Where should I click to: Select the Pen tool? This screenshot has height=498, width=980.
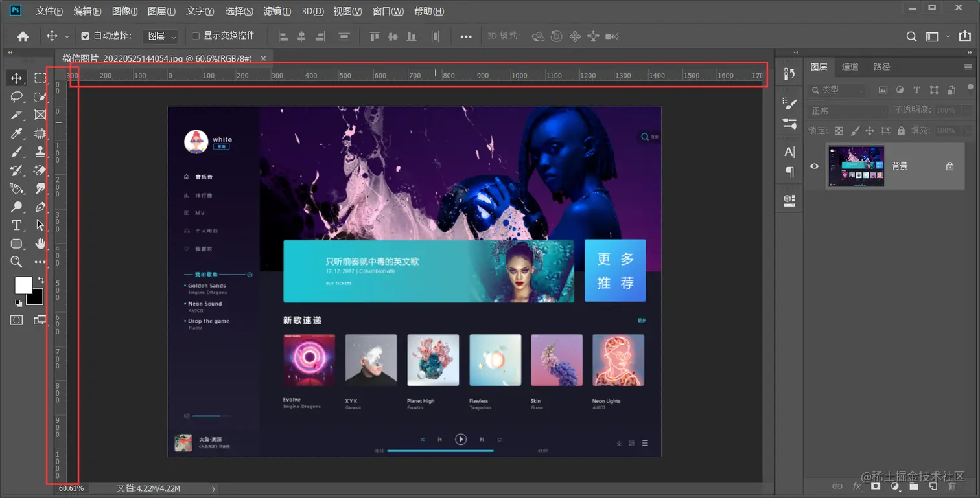click(x=40, y=207)
